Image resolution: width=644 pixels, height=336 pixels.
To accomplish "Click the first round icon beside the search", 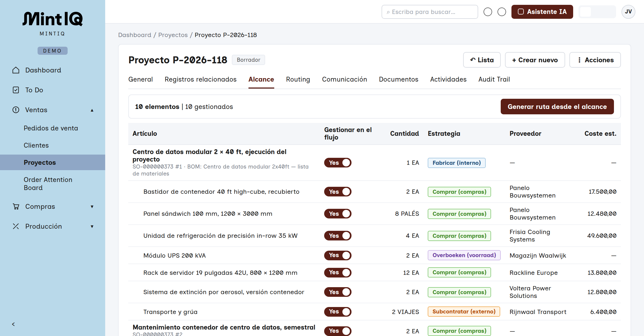I will click(x=488, y=12).
